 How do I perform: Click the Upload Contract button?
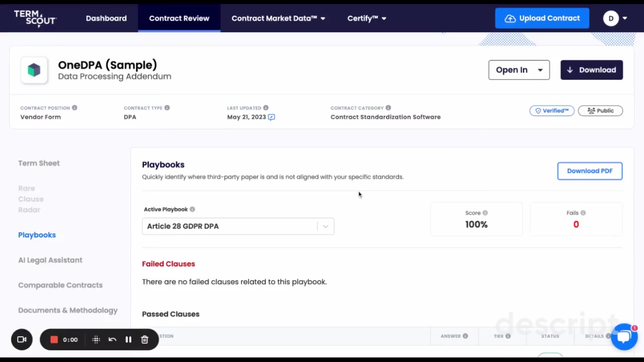(x=542, y=18)
